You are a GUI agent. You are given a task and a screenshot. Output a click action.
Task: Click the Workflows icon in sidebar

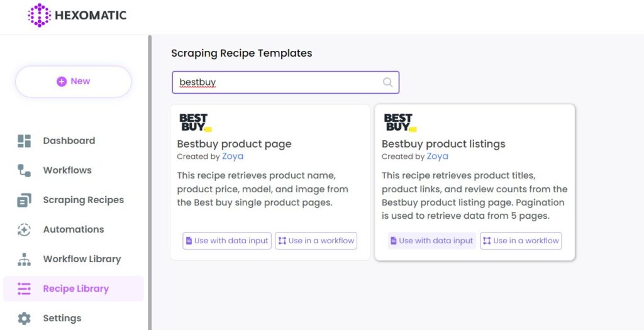click(x=25, y=170)
